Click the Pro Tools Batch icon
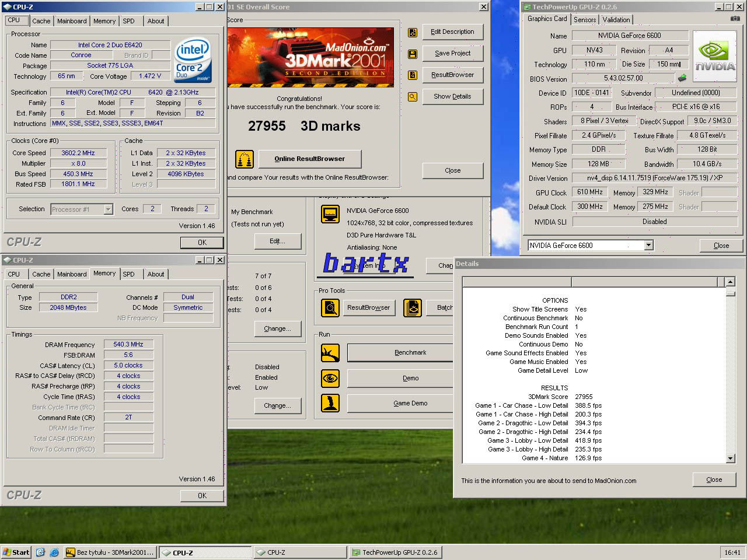Screen dimensions: 747x560 [x=413, y=307]
